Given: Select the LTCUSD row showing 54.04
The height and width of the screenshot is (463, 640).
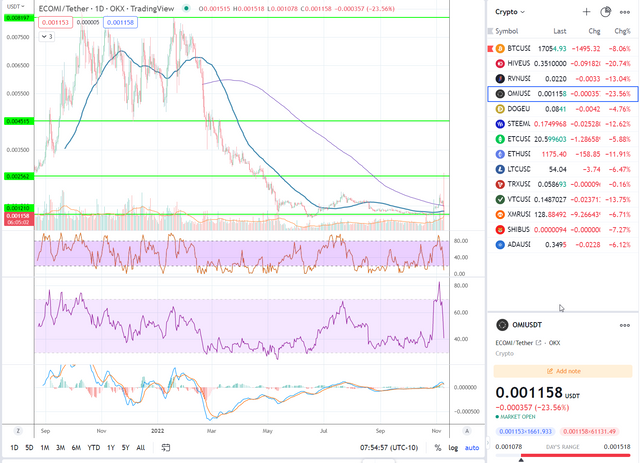Looking at the screenshot, I should [x=563, y=169].
